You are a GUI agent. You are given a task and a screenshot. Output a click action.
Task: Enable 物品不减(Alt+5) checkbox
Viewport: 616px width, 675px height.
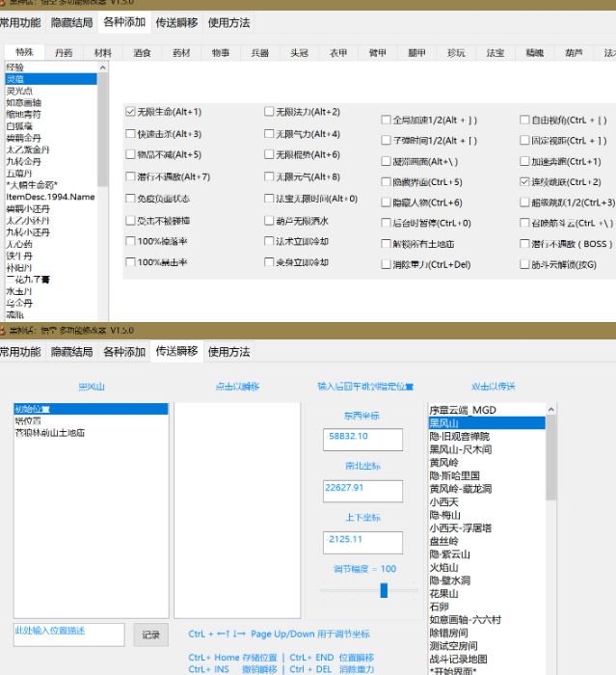131,154
